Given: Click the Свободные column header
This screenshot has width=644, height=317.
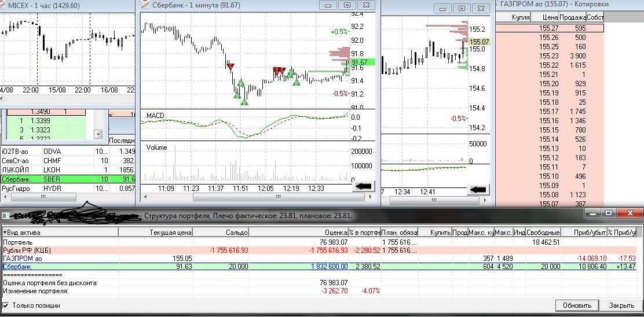Looking at the screenshot, I should [x=543, y=233].
